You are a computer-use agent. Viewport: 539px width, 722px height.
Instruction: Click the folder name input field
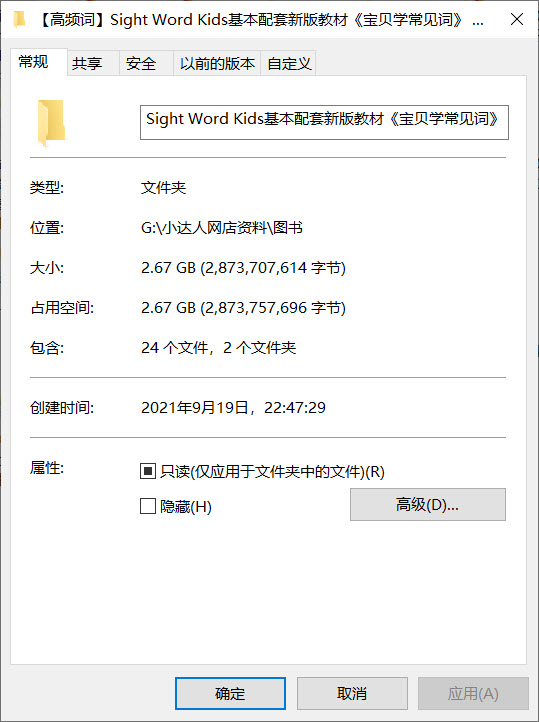[x=324, y=122]
